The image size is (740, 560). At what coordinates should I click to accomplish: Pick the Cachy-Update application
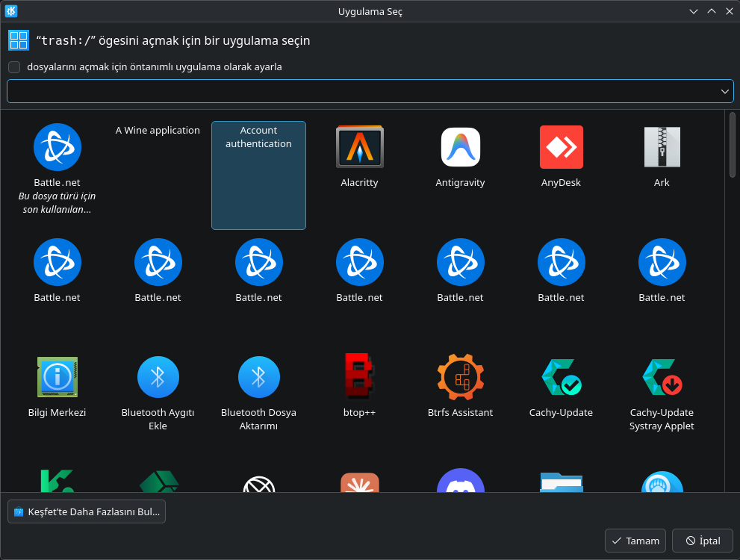[561, 386]
